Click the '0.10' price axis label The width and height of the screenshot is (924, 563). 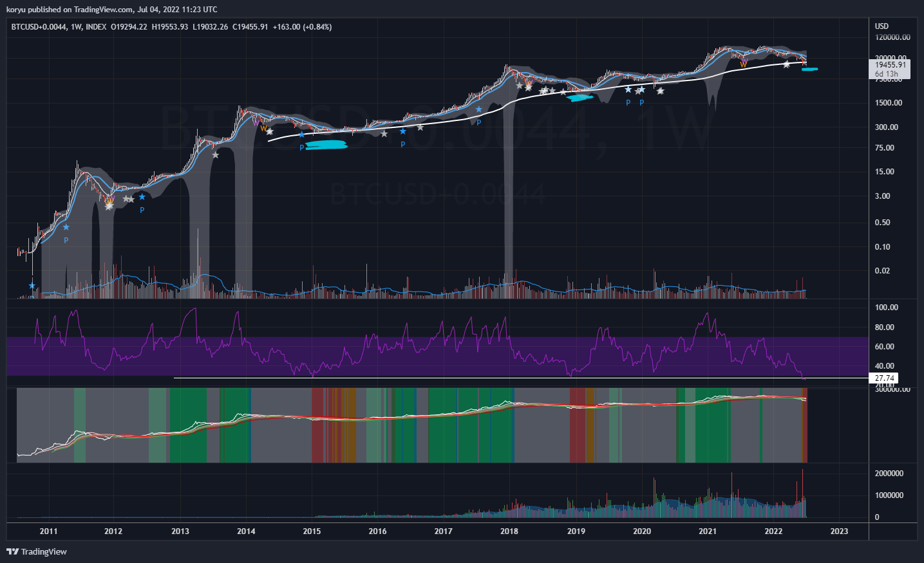click(x=883, y=247)
